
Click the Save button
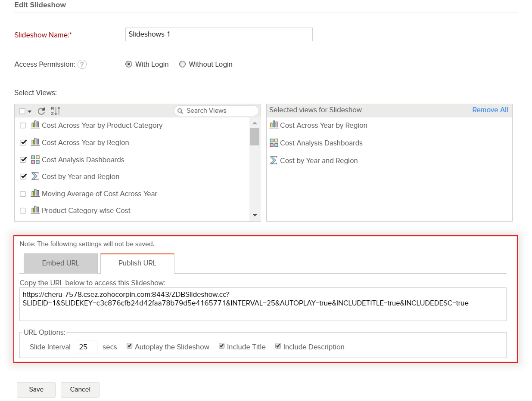[36, 389]
